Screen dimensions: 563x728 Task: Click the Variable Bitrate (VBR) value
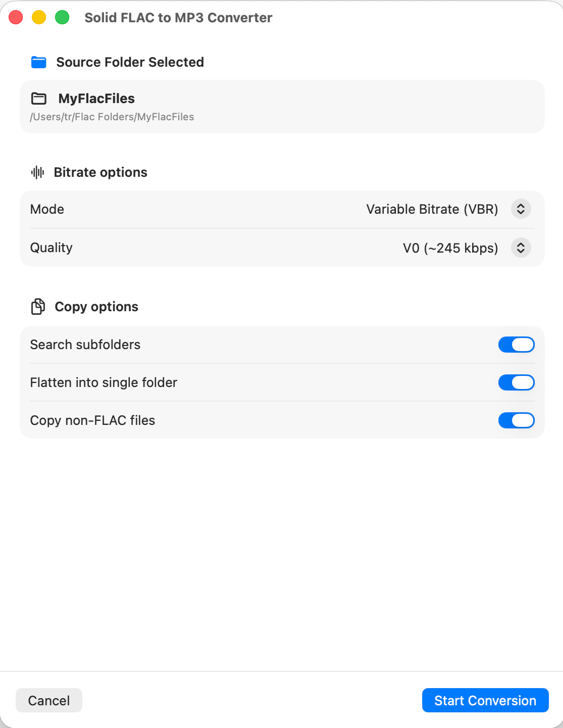pyautogui.click(x=432, y=209)
